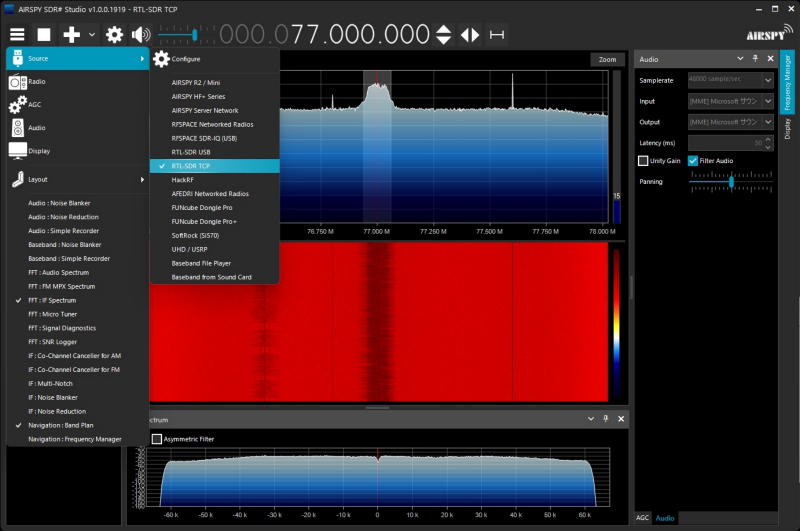Switch to the AGC bottom tab
The image size is (800, 531).
[642, 518]
